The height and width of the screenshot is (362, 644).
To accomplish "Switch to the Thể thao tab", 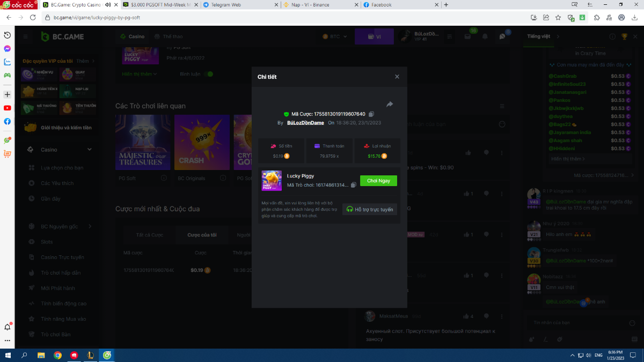I will click(169, 36).
